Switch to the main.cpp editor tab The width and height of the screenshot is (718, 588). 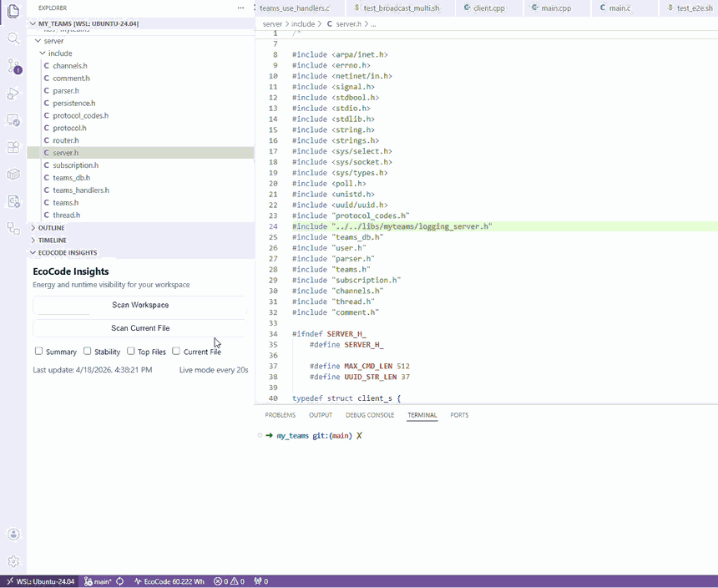coord(556,8)
